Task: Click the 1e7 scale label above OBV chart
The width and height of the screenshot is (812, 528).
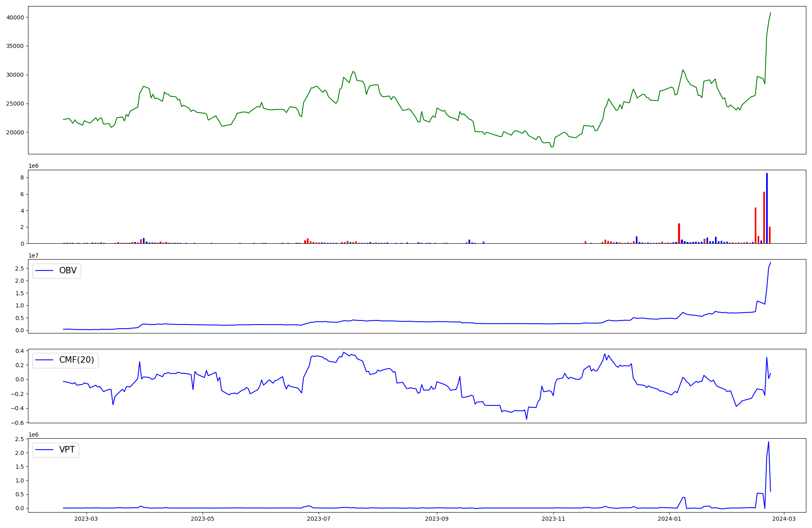Action: click(x=34, y=255)
